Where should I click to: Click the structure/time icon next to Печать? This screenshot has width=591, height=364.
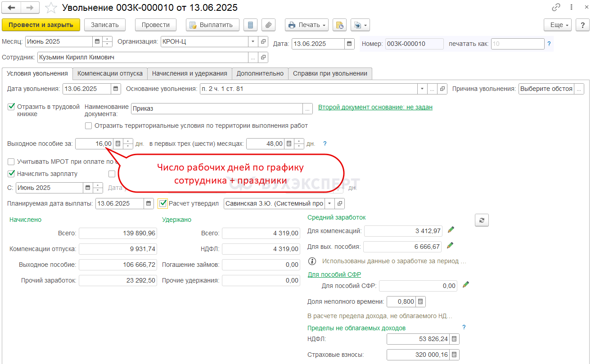pos(340,25)
